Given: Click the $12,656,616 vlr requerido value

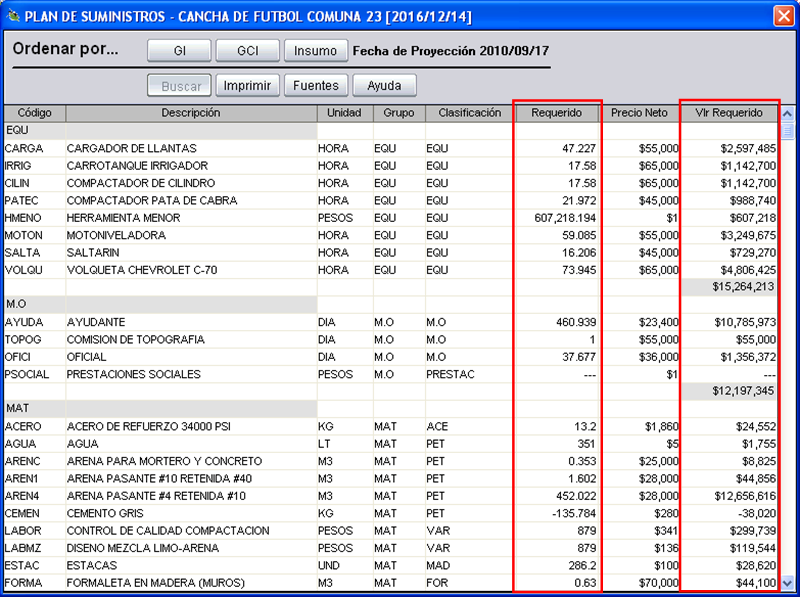Looking at the screenshot, I should click(745, 496).
